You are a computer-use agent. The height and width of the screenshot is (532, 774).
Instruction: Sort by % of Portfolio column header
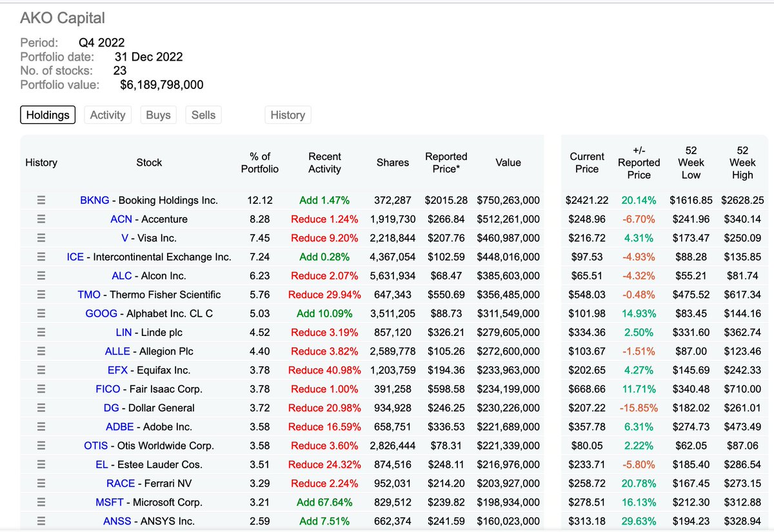(260, 163)
